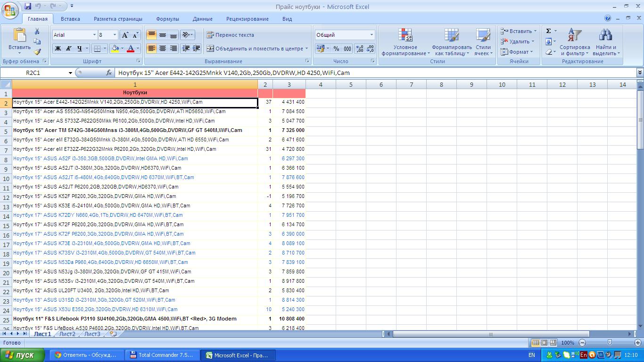Open Excel help question mark icon
Viewport: 644px width, 362px height.
click(x=608, y=18)
